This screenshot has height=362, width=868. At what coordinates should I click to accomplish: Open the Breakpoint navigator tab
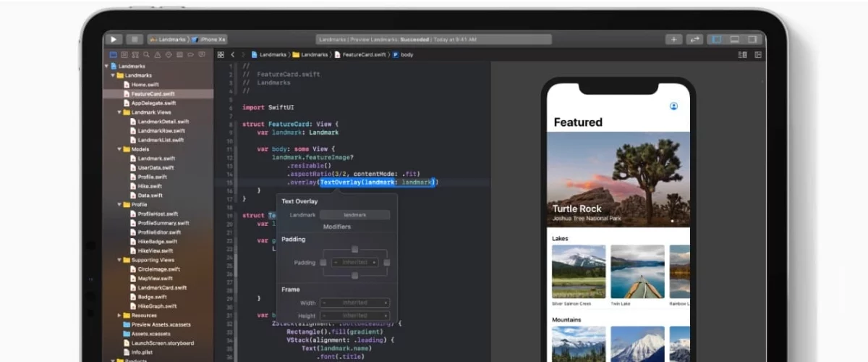point(190,54)
